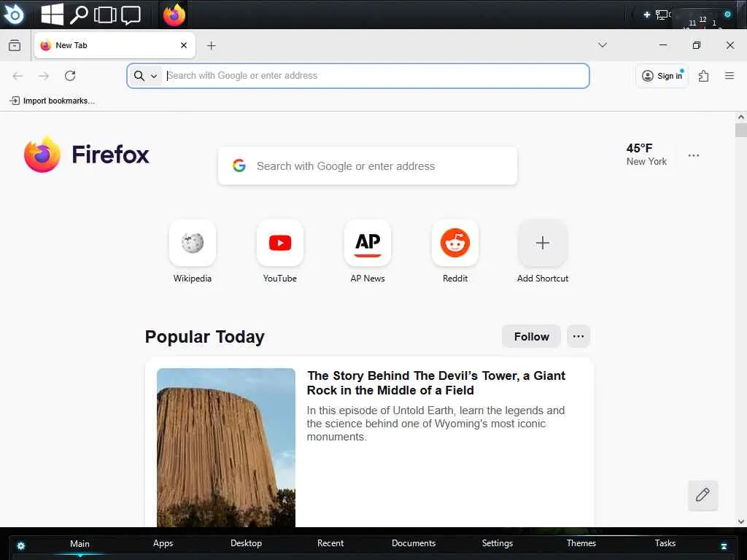Image resolution: width=747 pixels, height=560 pixels.
Task: Open Popular Today three-dot options menu
Action: (x=578, y=337)
